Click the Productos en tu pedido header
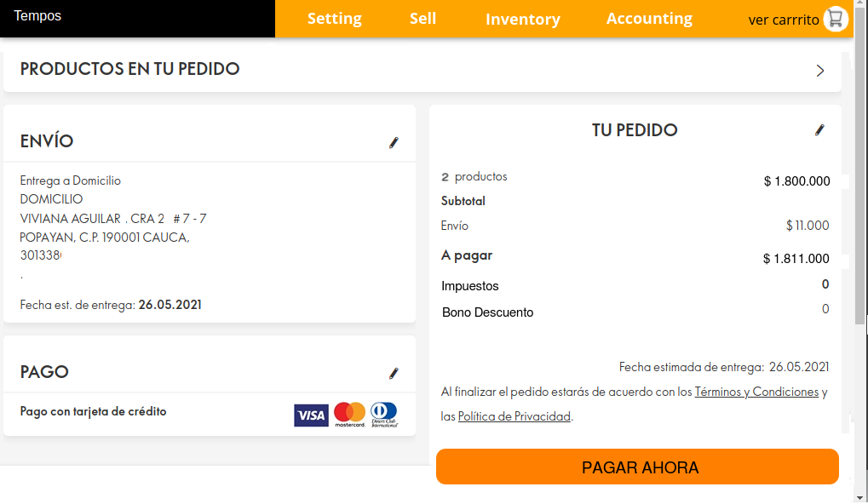 [129, 70]
